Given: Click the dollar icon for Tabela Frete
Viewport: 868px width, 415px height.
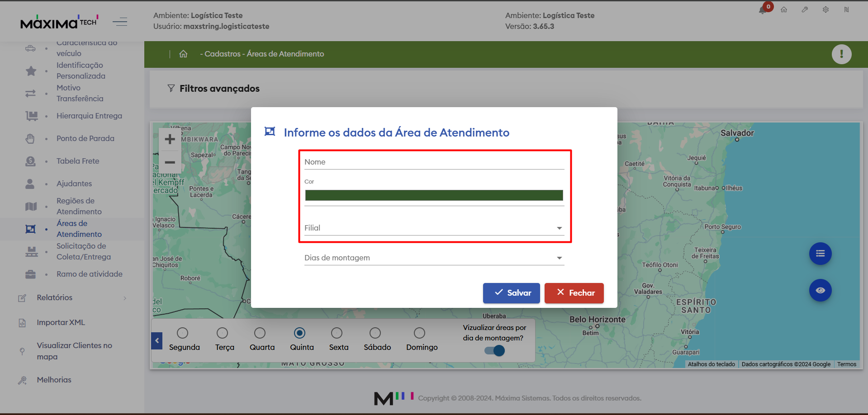Looking at the screenshot, I should [30, 161].
